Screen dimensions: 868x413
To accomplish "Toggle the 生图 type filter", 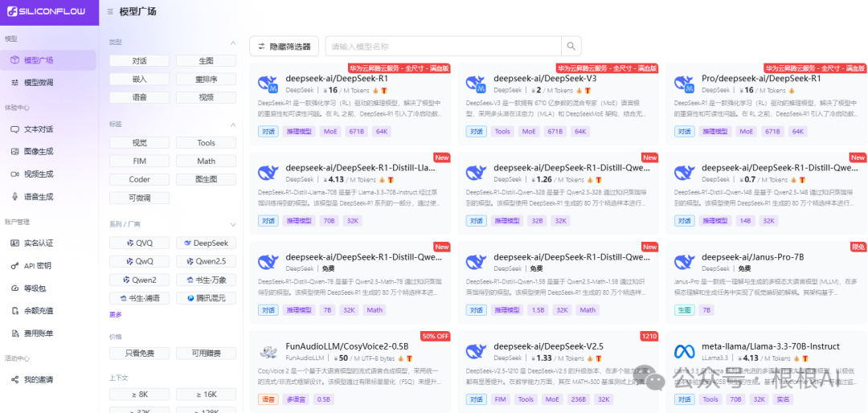I will pos(206,61).
